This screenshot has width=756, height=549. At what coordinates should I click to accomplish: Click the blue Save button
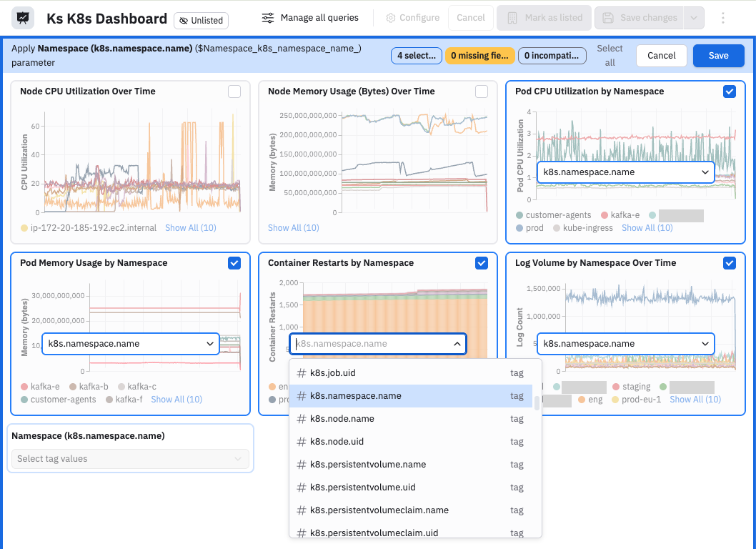pyautogui.click(x=718, y=56)
